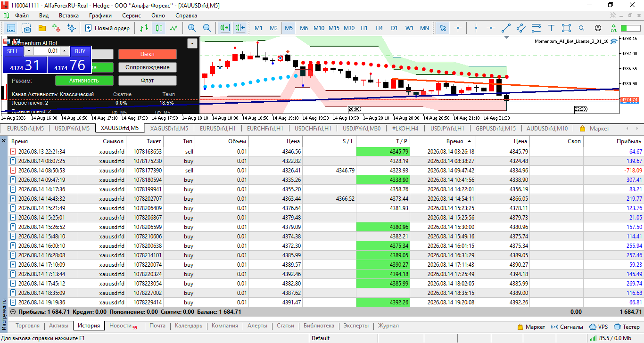This screenshot has height=343, width=644.
Task: Click the Сопровождение button in bot panel
Action: click(147, 67)
